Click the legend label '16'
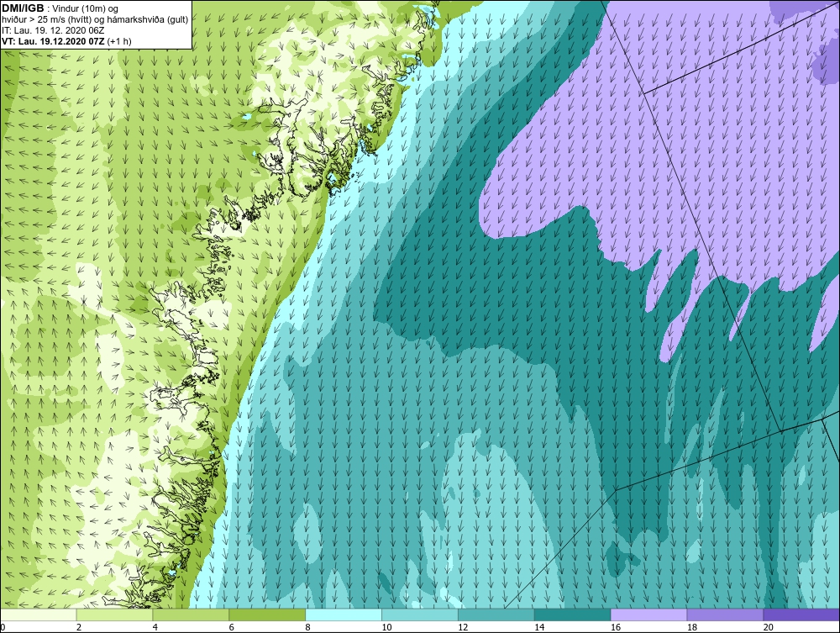The image size is (840, 633). [616, 627]
